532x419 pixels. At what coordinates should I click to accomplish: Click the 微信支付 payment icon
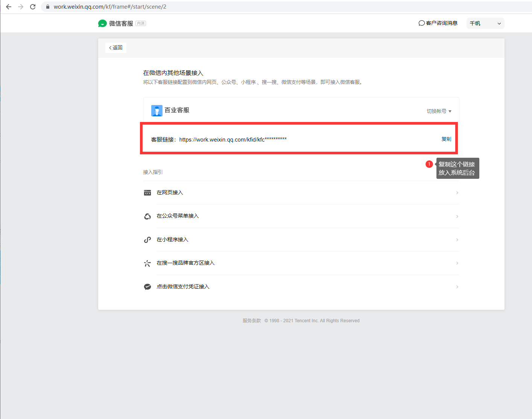tap(147, 287)
